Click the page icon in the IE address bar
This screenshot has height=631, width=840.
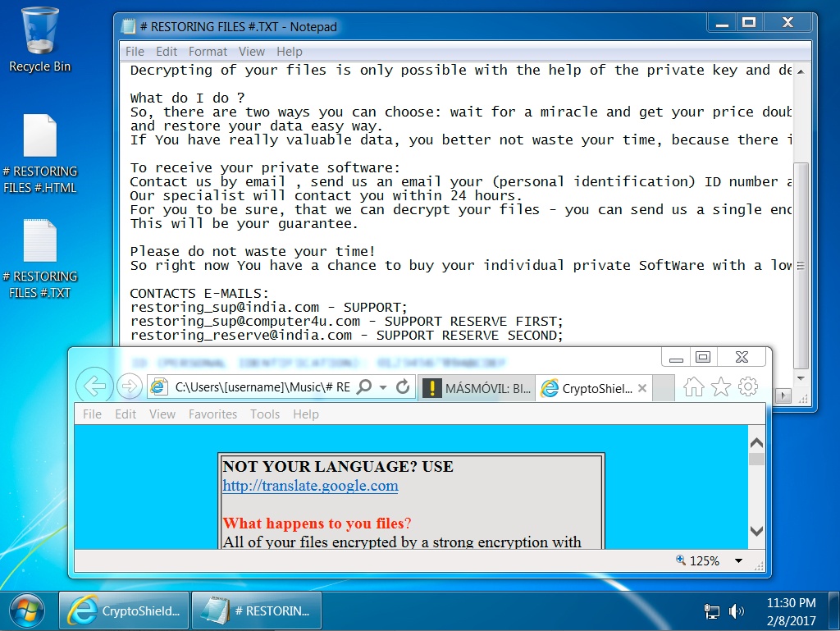tap(158, 386)
